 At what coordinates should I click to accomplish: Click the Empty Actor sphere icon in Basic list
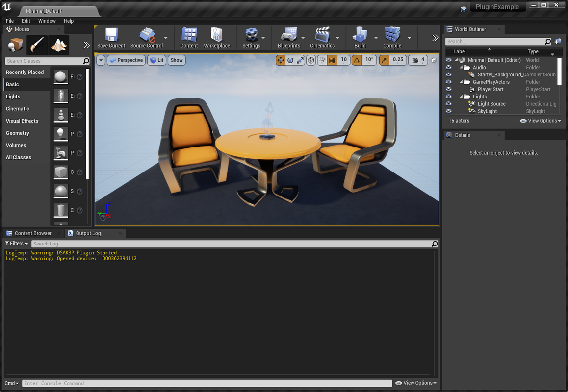coord(60,77)
